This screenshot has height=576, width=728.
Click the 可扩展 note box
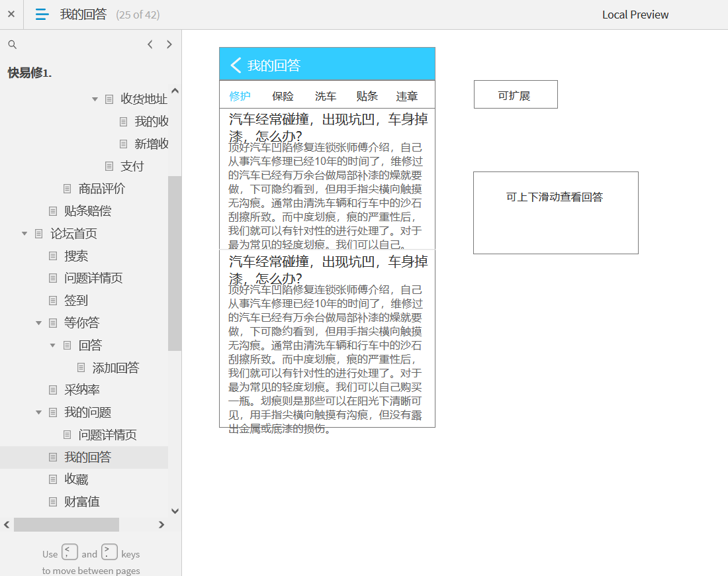tap(516, 94)
